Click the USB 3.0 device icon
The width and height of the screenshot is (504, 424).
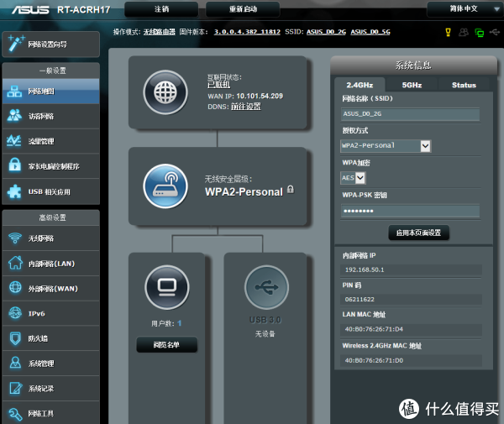[266, 287]
